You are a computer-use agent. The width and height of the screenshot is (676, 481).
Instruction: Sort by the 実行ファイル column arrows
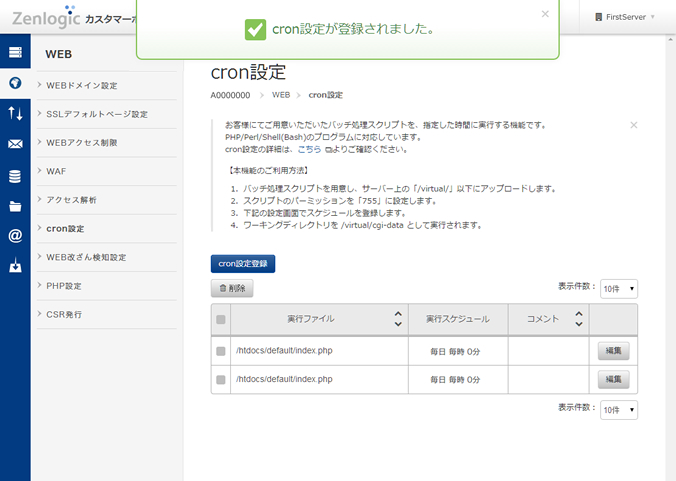click(x=398, y=319)
